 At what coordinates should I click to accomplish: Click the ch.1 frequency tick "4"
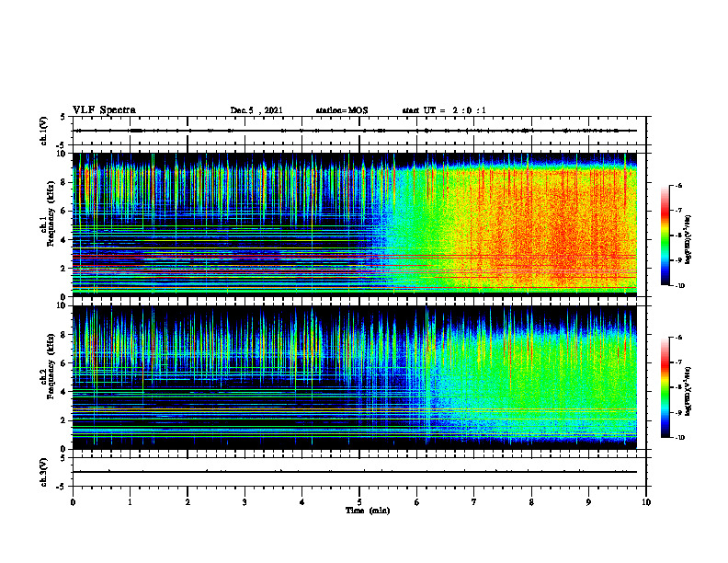click(x=64, y=240)
